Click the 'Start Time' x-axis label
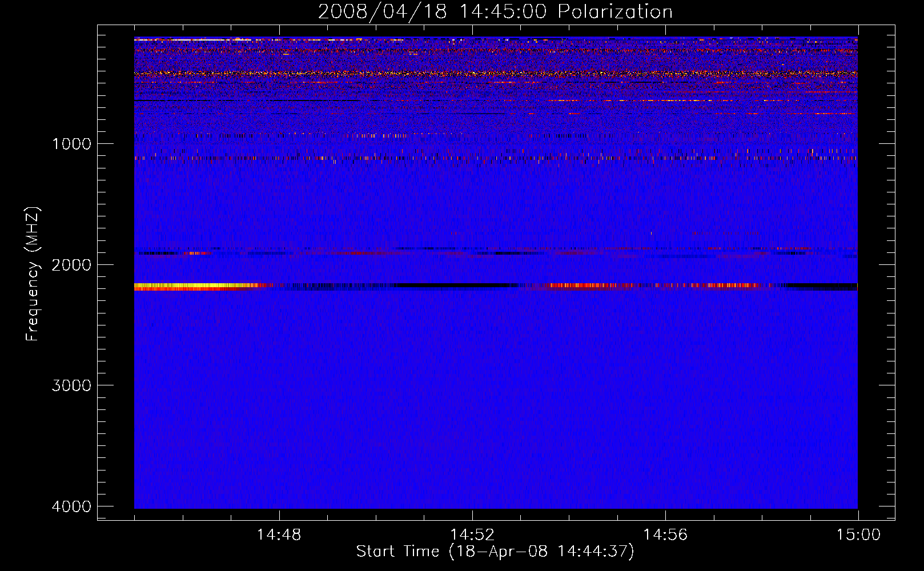 click(x=397, y=551)
